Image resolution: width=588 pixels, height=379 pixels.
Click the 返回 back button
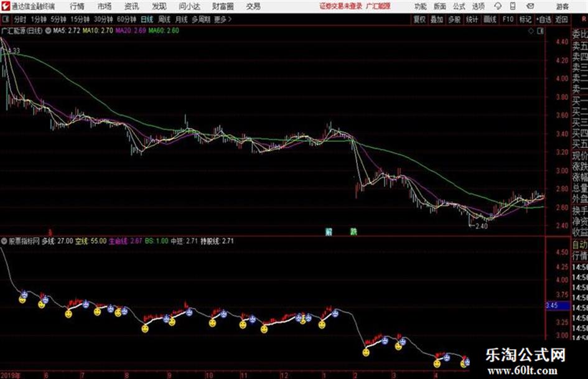pos(561,19)
